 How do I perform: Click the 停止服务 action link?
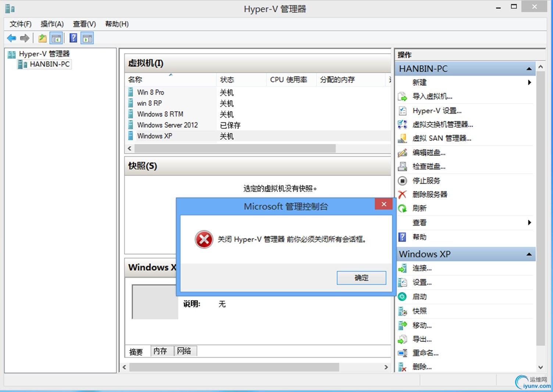pyautogui.click(x=426, y=181)
